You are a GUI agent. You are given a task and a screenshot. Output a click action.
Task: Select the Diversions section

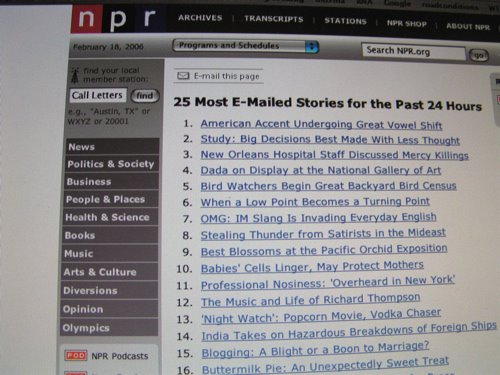[109, 291]
